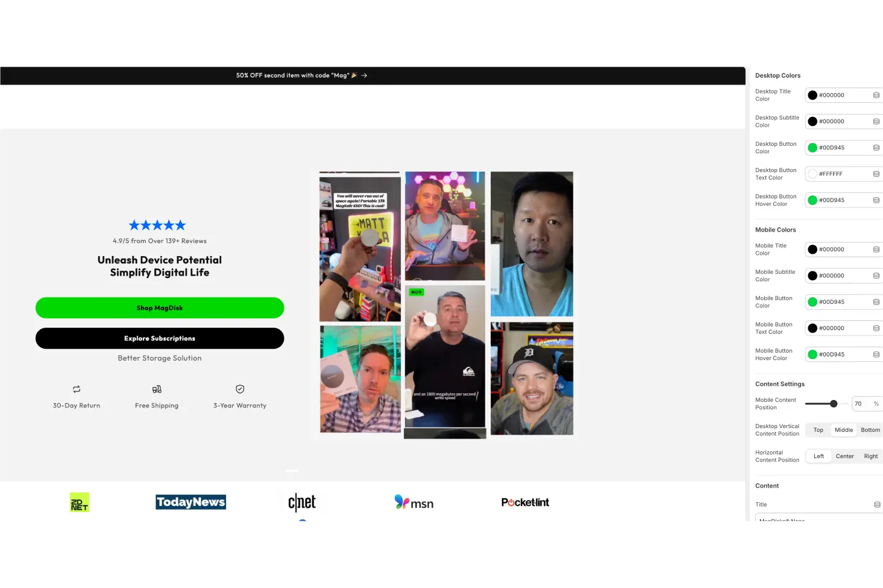Pick the Mobile Subtitle Color swatch
This screenshot has height=588, width=883.
coord(813,276)
